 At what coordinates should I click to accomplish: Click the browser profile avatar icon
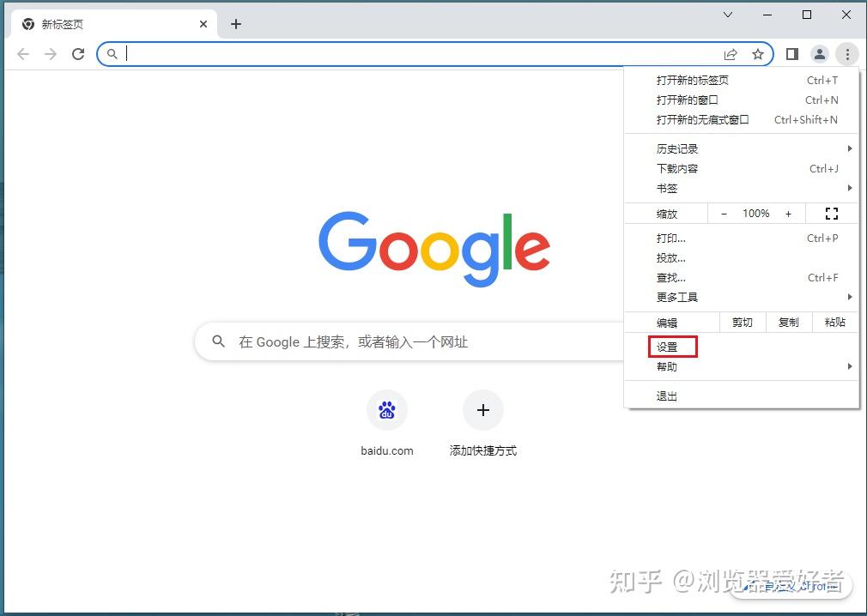(819, 53)
